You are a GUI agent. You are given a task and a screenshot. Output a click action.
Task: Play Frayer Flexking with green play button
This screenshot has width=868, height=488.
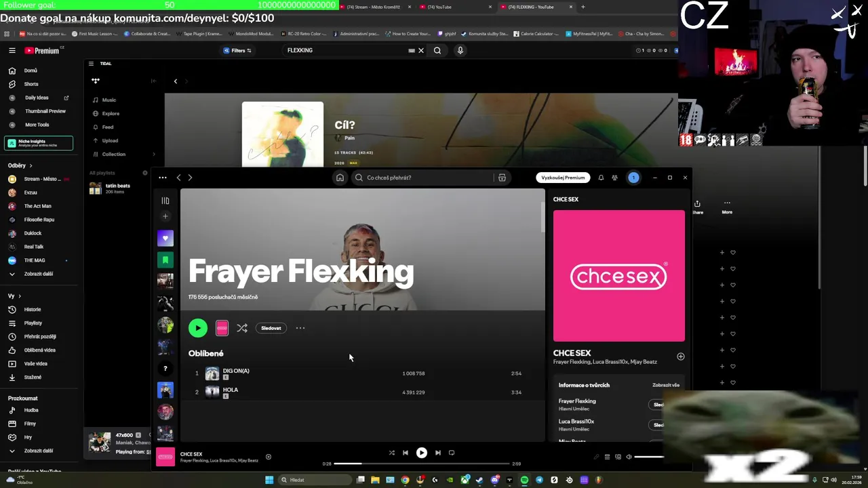pos(198,328)
